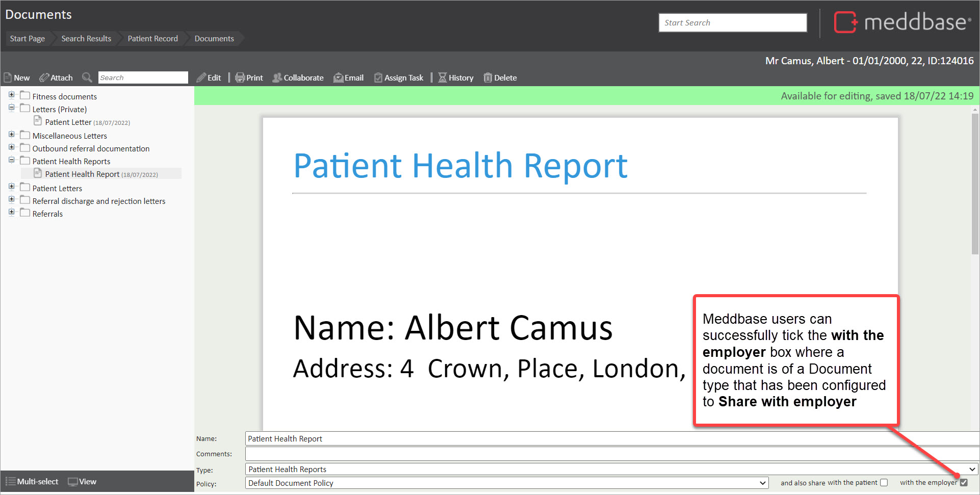Navigate to Search Results breadcrumb
Screen dimensions: 980x495
click(x=86, y=38)
